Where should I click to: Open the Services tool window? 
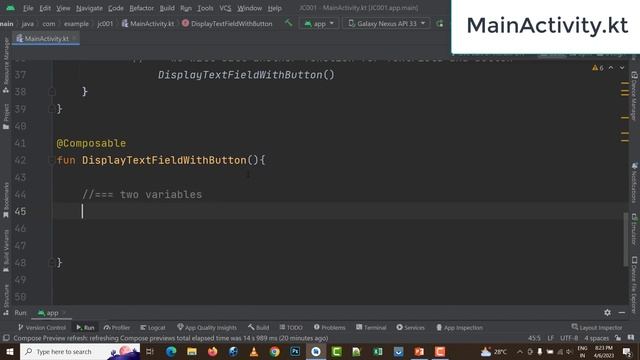[411, 327]
